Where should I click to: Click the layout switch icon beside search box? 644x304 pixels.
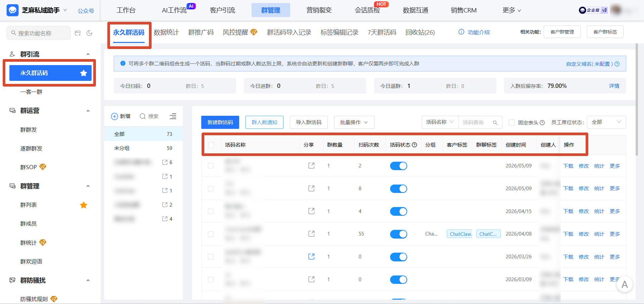tap(78, 33)
